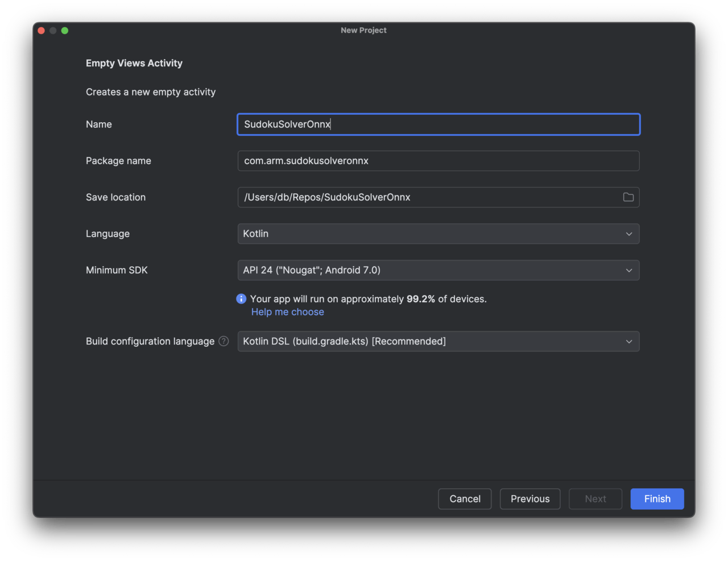Click the Package name field

(x=438, y=161)
